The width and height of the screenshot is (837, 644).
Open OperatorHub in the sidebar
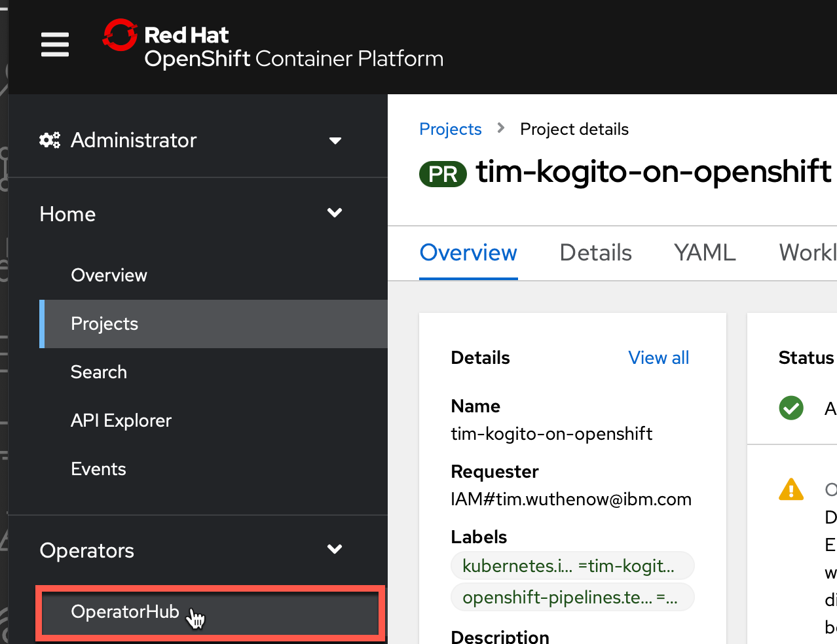[209, 613]
